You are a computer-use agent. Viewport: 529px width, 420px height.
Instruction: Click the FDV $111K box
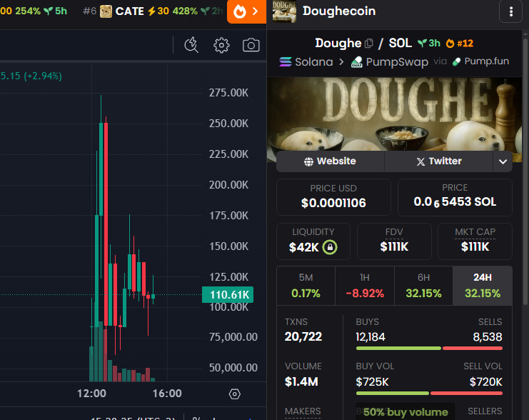(x=394, y=241)
